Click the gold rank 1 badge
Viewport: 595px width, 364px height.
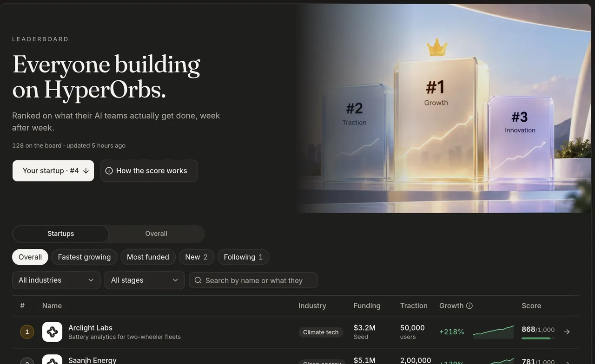point(27,332)
